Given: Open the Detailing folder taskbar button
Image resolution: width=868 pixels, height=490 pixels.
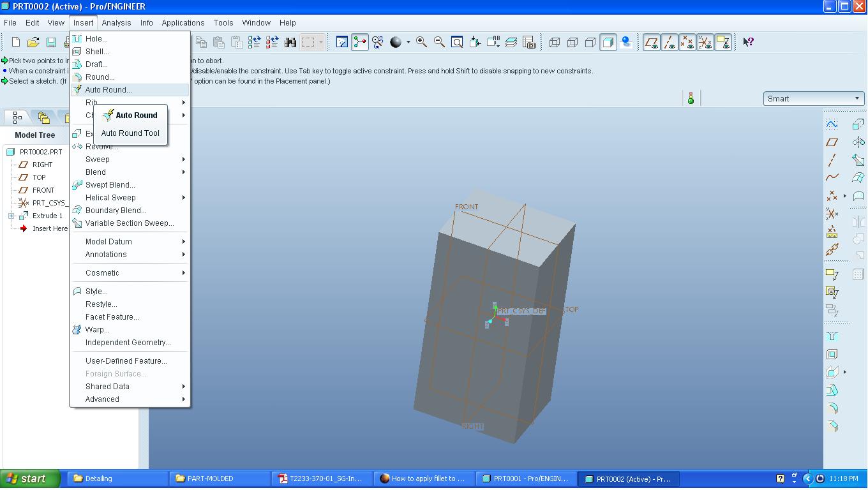Looking at the screenshot, I should [x=117, y=479].
